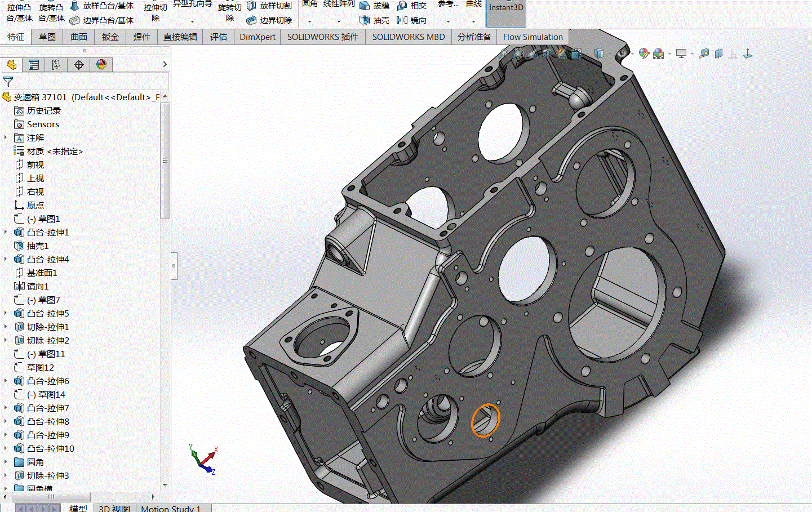The width and height of the screenshot is (812, 512).
Task: Click the Apply Scene icon
Action: [x=658, y=54]
